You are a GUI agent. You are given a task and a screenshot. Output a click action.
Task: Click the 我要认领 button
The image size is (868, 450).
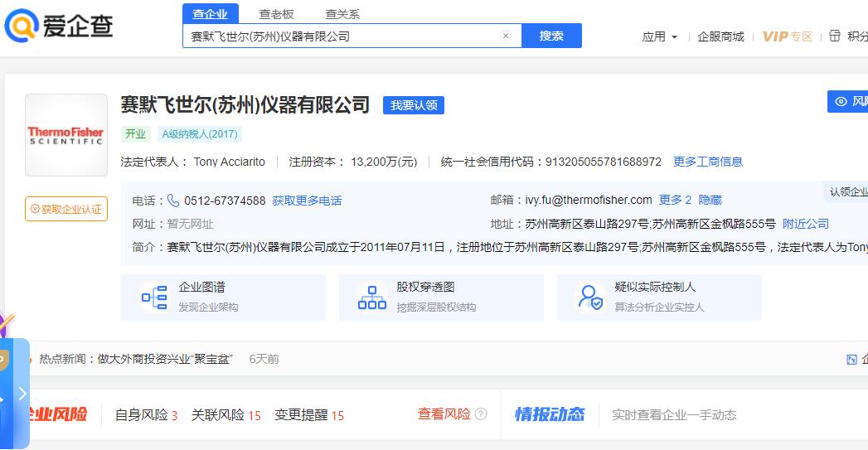(x=414, y=105)
